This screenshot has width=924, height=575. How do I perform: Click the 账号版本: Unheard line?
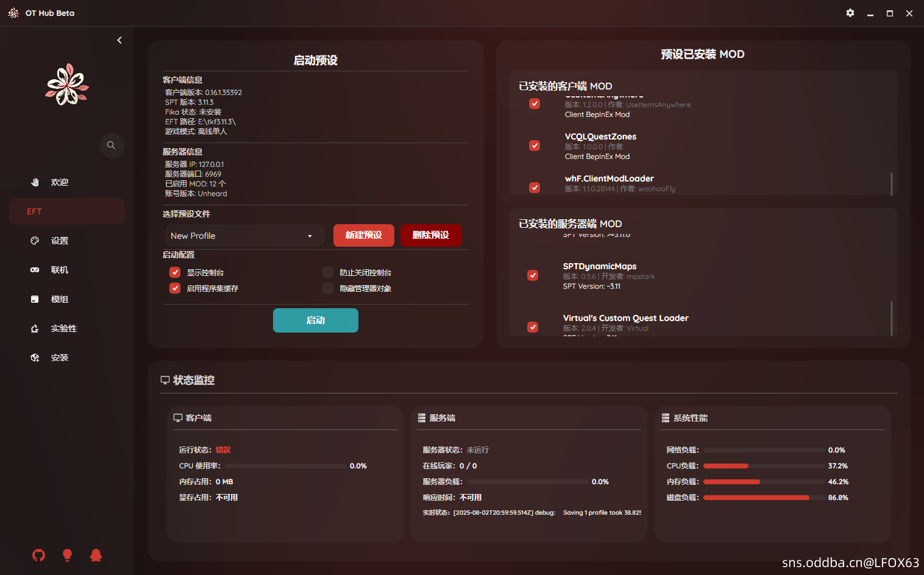196,194
